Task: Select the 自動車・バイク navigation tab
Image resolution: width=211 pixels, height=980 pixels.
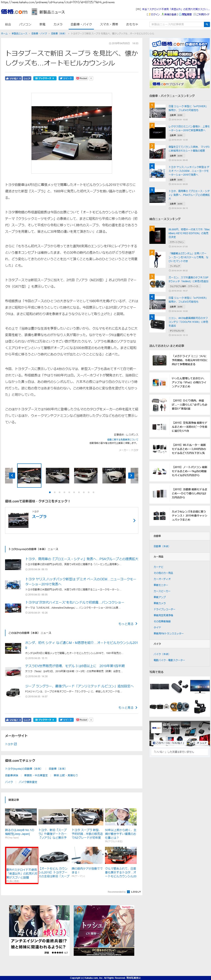Action: (x=81, y=24)
